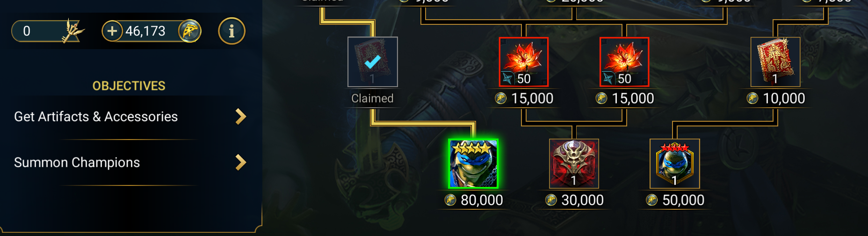The image size is (868, 236).
Task: Expand the Summon Champions chevron arrow
Action: coord(240,162)
